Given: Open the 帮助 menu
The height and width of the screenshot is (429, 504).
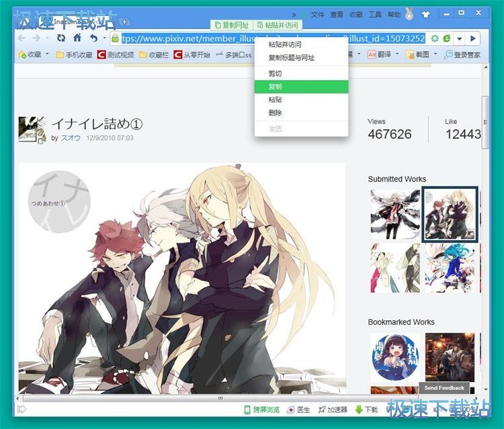Looking at the screenshot, I should (394, 15).
